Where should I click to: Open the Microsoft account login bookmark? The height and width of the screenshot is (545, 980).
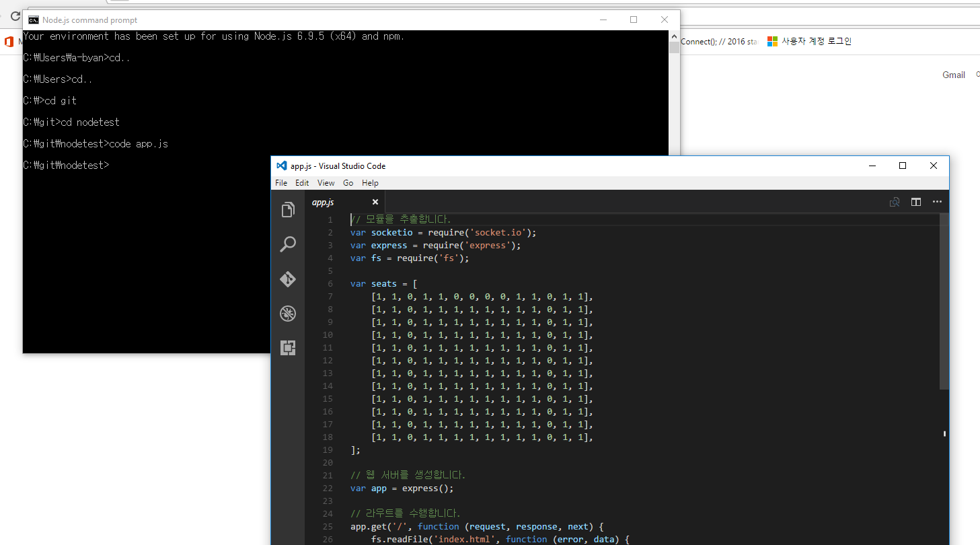[810, 42]
